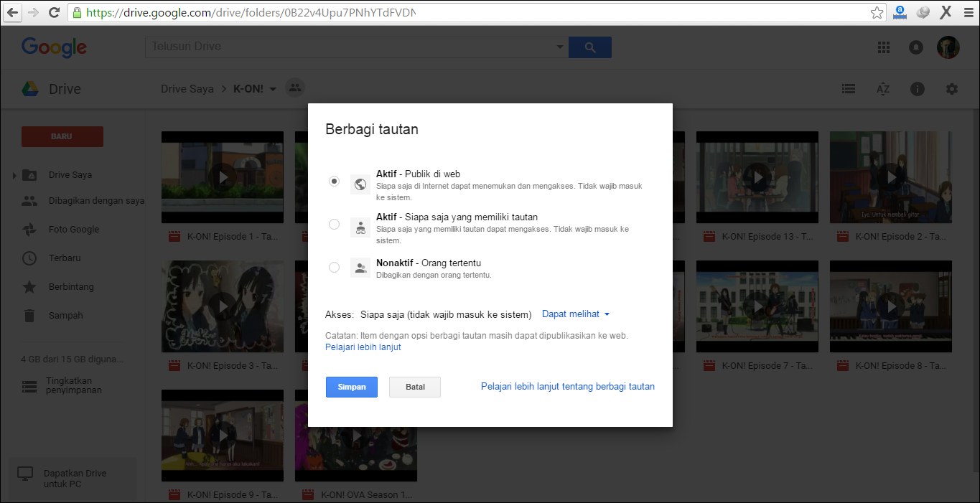Open K-ON! Episode 13 video thumbnail
The image size is (980, 503).
pos(757,177)
